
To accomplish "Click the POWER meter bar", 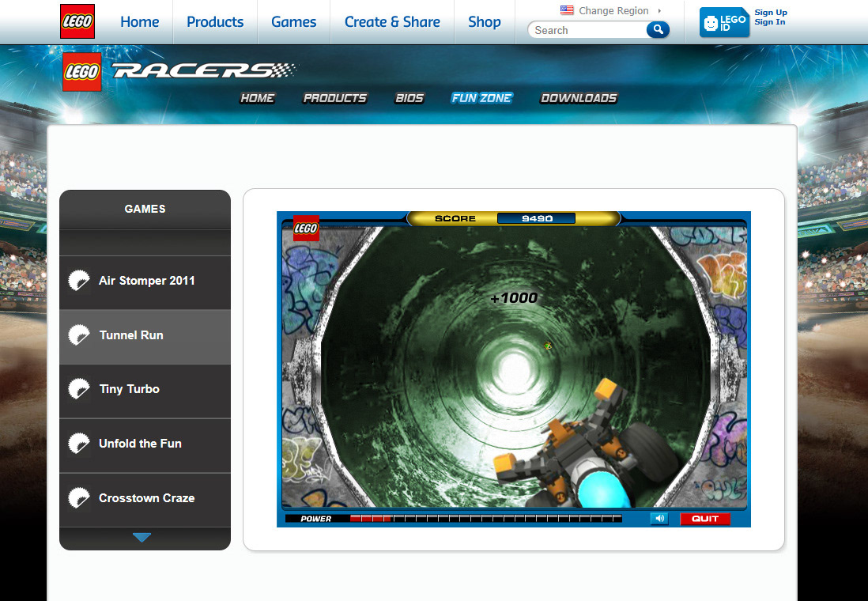I will tap(485, 519).
